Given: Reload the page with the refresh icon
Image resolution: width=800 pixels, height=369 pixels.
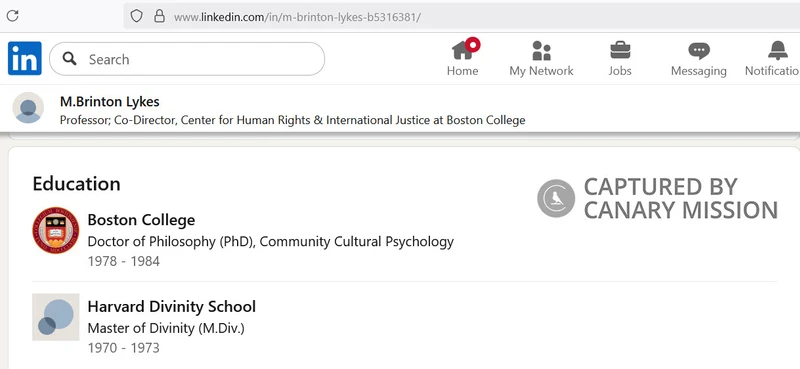Looking at the screenshot, I should point(12,16).
